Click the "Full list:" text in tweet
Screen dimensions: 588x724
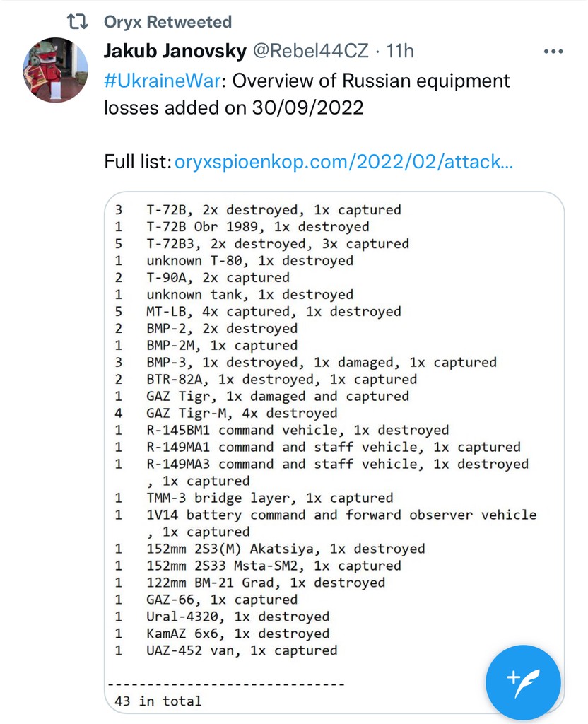pyautogui.click(x=137, y=161)
